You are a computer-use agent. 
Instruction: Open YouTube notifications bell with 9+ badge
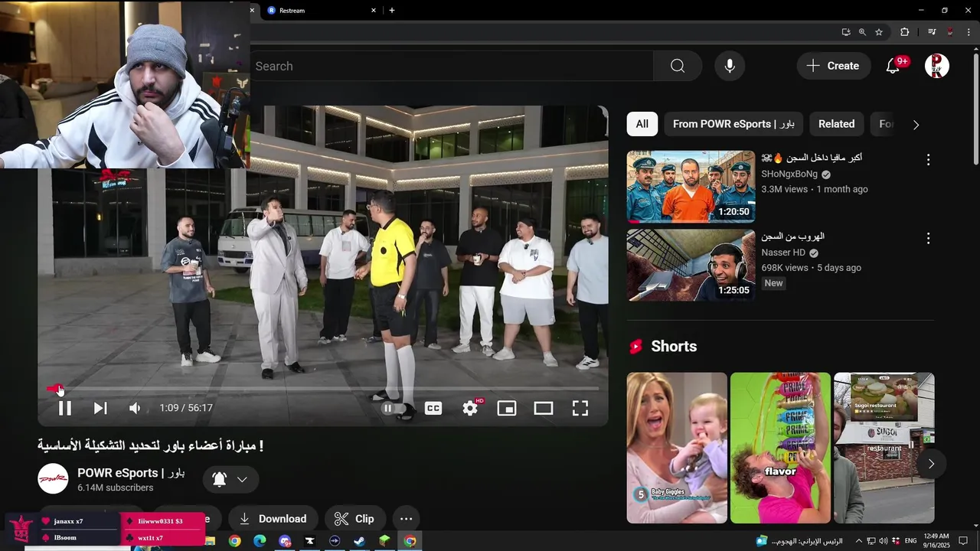pos(893,66)
